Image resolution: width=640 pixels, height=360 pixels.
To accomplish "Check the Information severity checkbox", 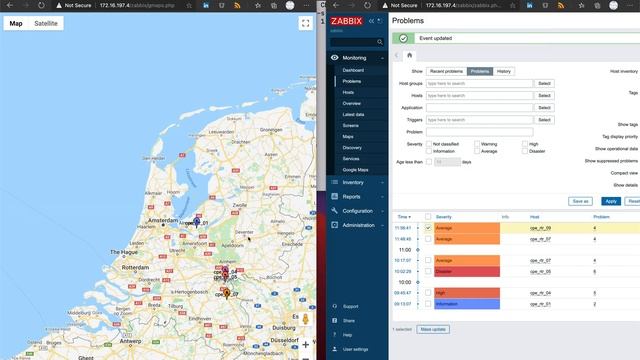I will 429,151.
